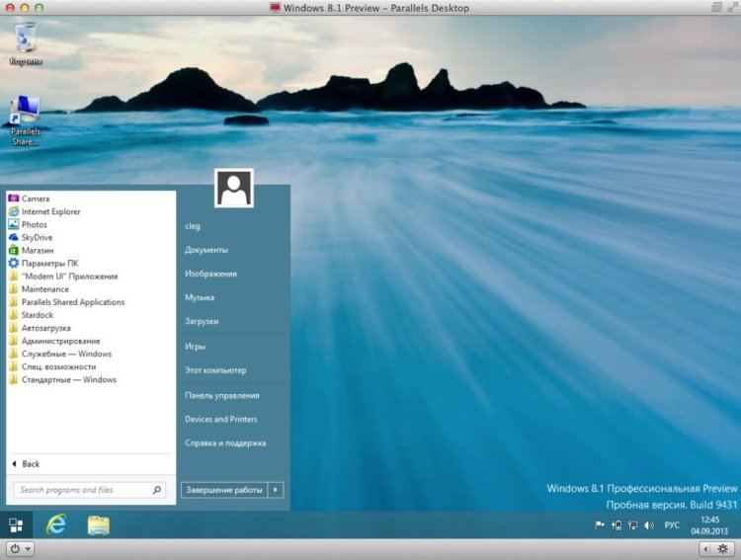Click the Start button on taskbar
Viewport: 741px width, 560px height.
pos(16,525)
